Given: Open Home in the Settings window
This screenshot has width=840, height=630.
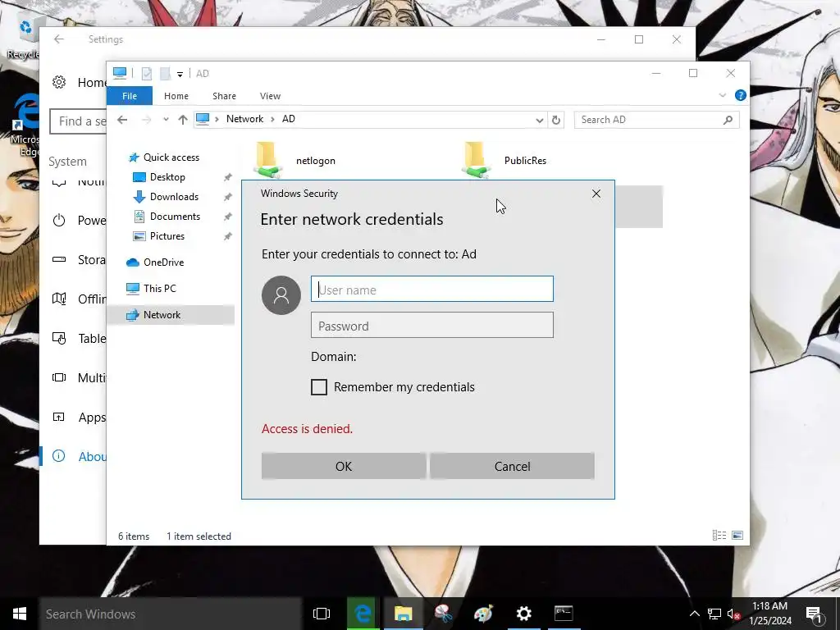Looking at the screenshot, I should 80,83.
